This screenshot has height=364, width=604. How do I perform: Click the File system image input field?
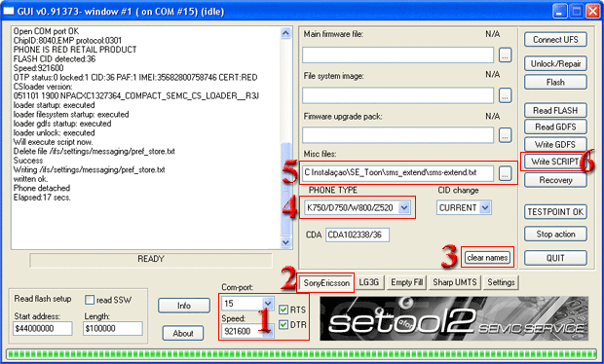(x=397, y=95)
